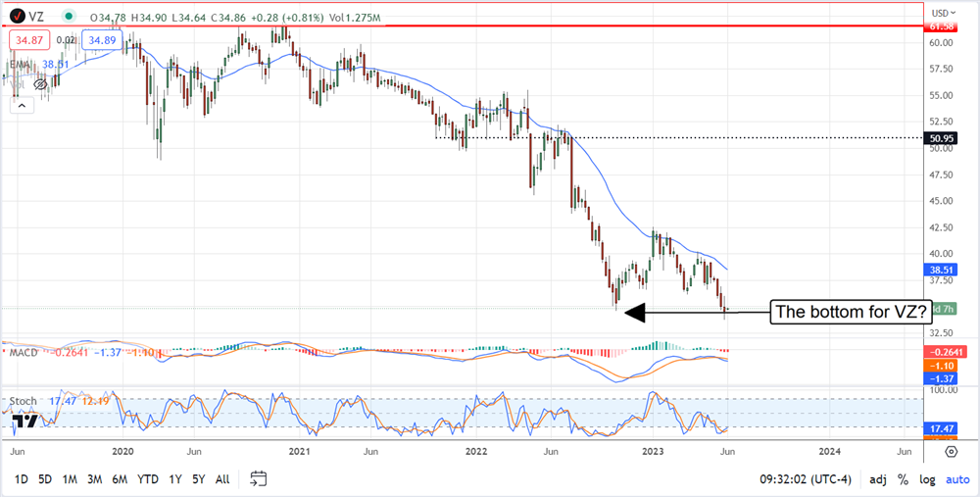Toggle the Vol indicator eye visibility icon

click(41, 85)
